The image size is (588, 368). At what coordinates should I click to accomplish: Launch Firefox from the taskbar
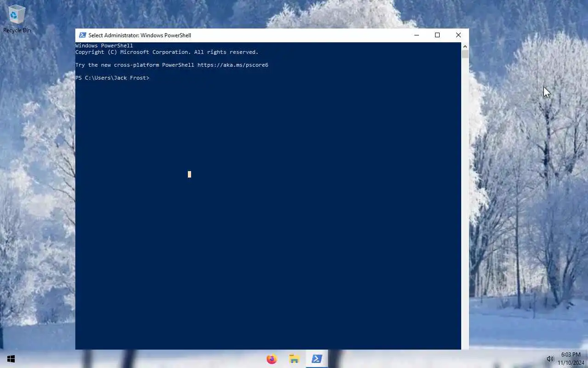272,359
